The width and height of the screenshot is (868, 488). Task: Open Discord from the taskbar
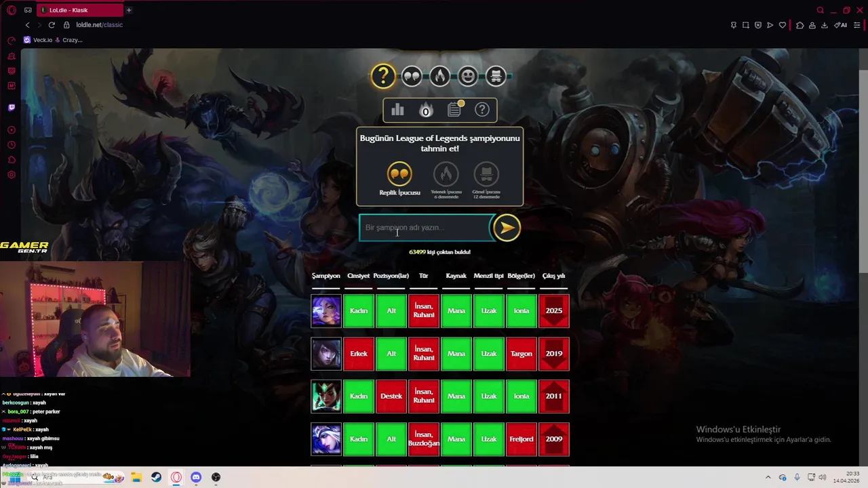tap(196, 477)
